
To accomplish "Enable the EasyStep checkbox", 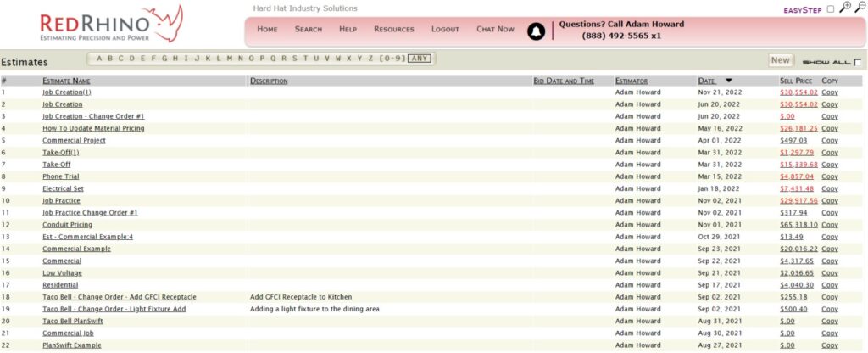I will click(830, 9).
